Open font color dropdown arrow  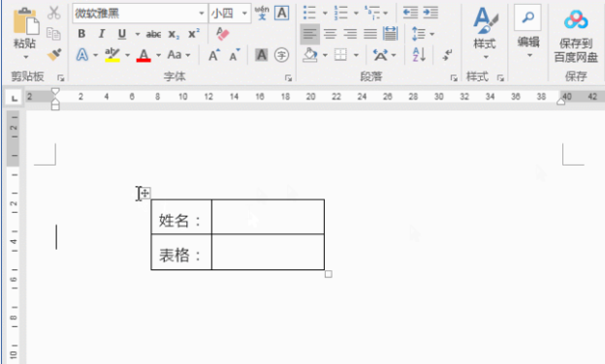point(158,56)
